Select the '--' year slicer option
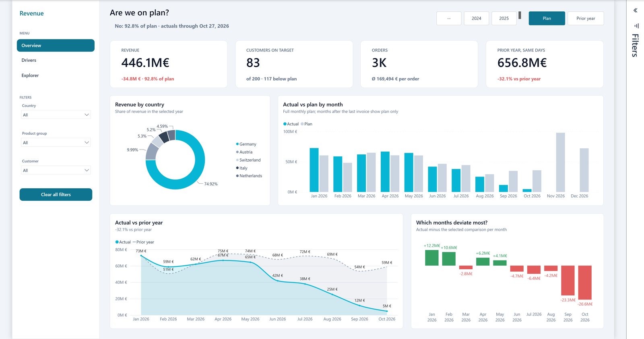 [449, 19]
